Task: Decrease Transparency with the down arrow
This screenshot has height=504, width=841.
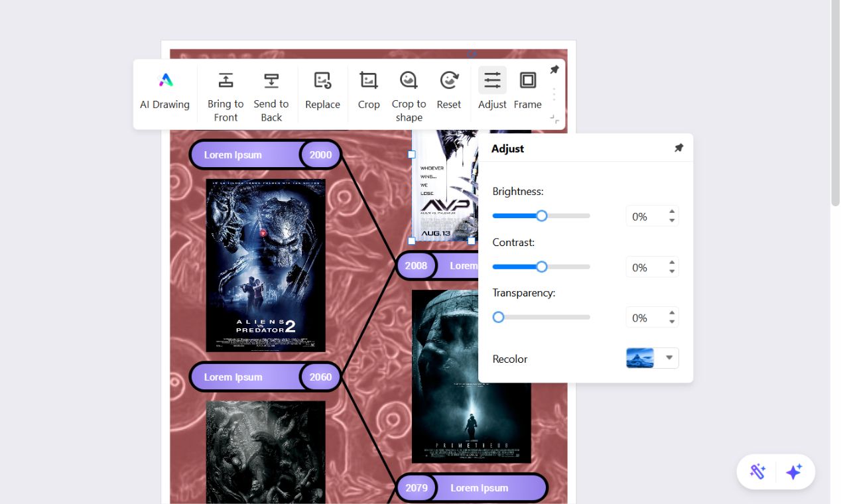Action: pyautogui.click(x=672, y=322)
